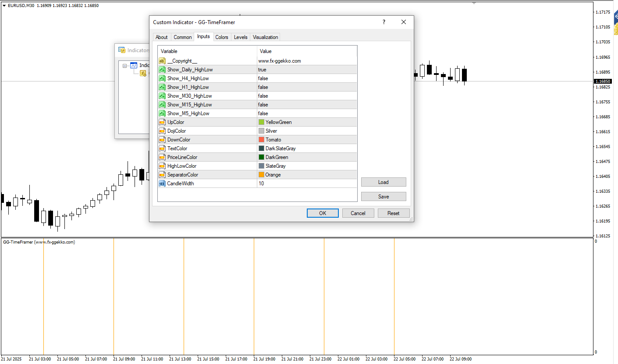Open the chart menu arrow beside EURUSD,M30
The width and height of the screenshot is (618, 364).
[x=4, y=6]
